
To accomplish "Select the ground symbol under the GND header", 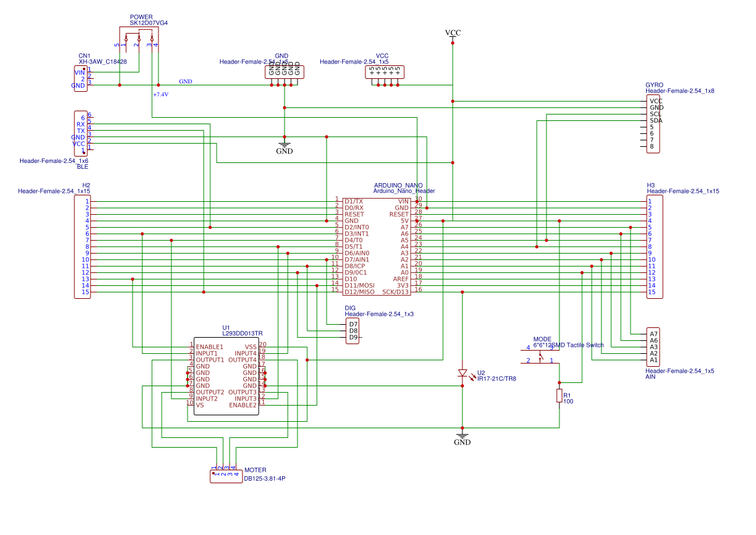I will tap(285, 147).
